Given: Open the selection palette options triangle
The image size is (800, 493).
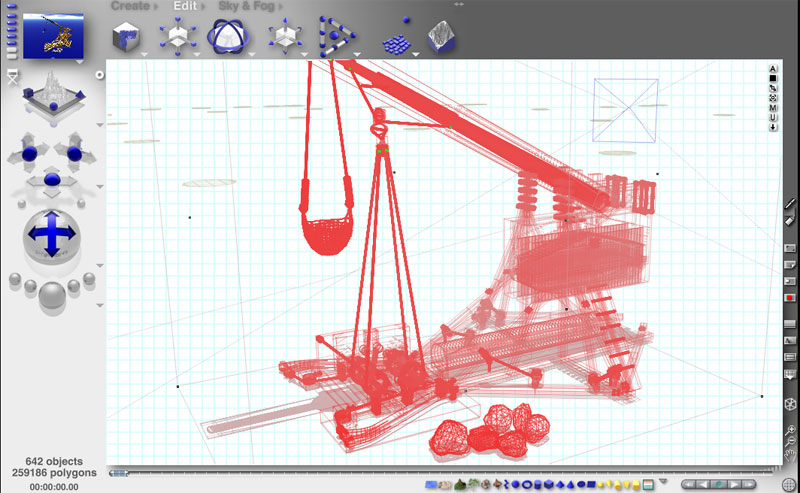Looking at the screenshot, I should click(663, 481).
